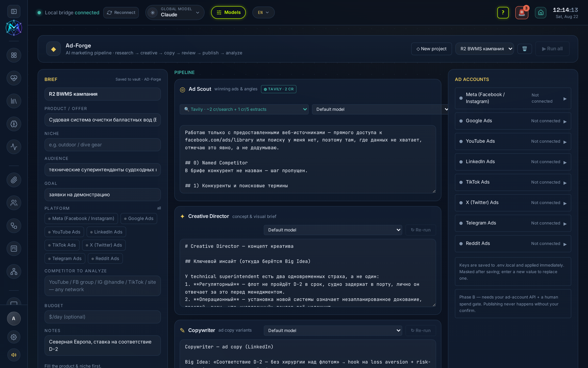This screenshot has width=588, height=368.
Task: Expand the TikTok Ads account row
Action: (513, 182)
